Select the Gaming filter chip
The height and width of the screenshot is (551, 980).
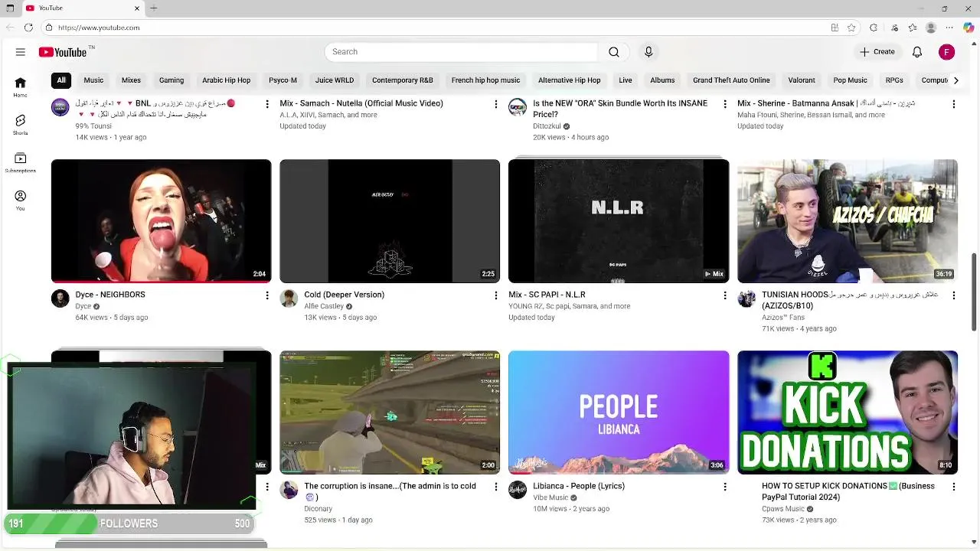(x=171, y=80)
